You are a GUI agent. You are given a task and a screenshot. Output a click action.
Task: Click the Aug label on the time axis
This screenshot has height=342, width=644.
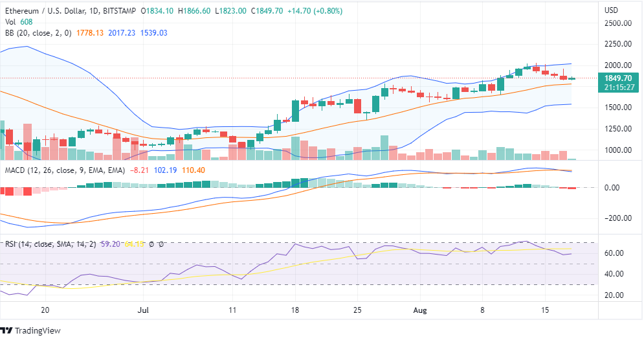[x=421, y=310]
